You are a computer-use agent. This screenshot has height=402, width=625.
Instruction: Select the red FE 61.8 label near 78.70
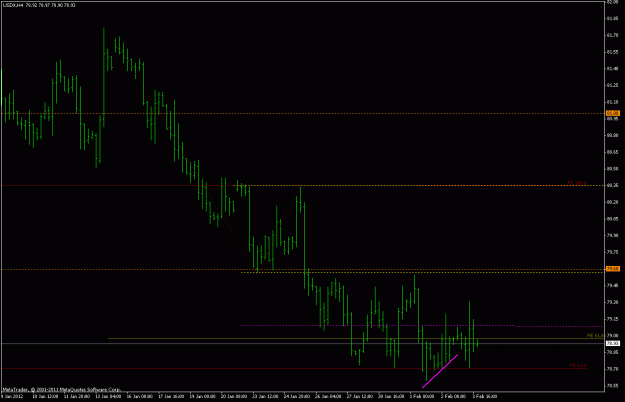[578, 365]
